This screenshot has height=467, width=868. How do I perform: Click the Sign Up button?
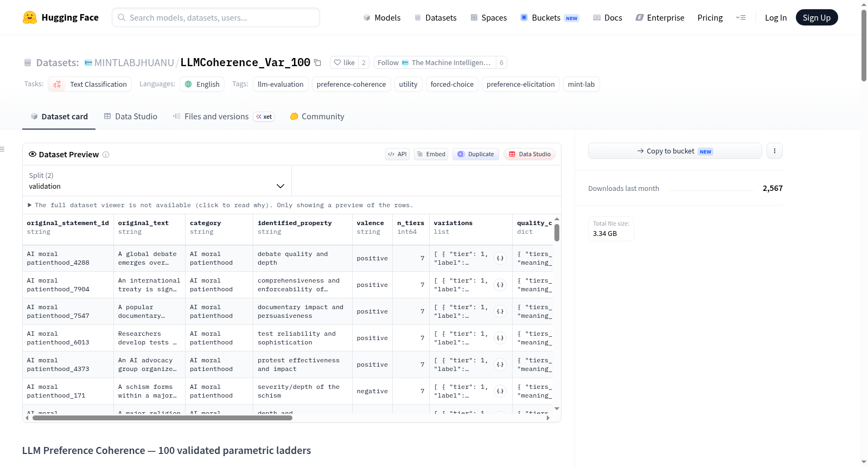click(816, 17)
